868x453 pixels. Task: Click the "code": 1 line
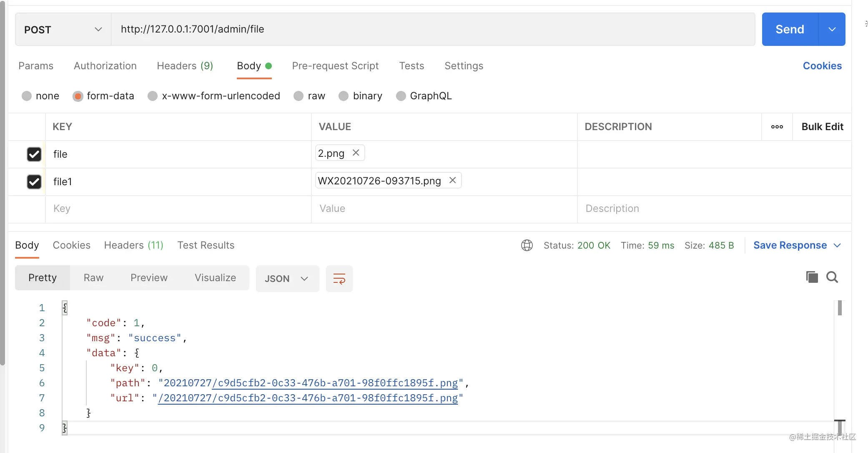115,323
